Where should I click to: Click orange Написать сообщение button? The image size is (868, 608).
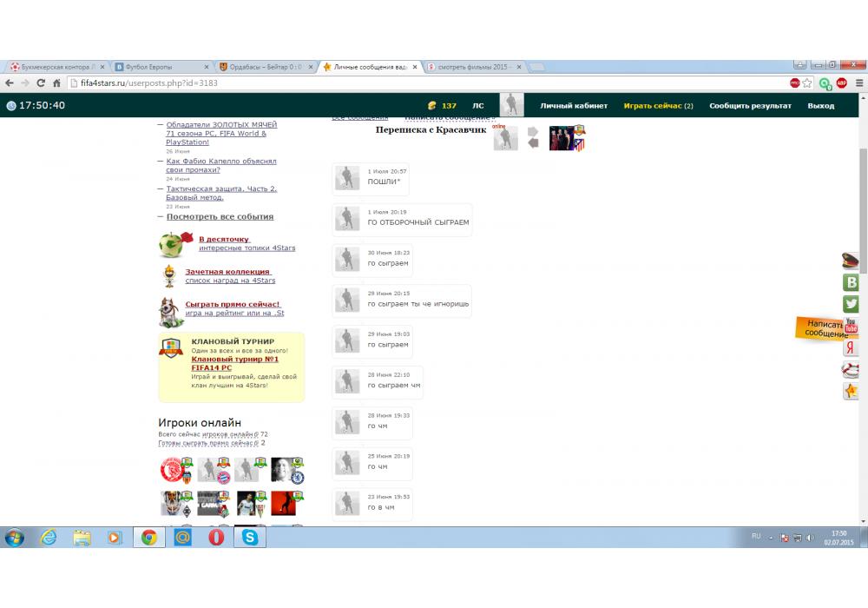(x=821, y=328)
